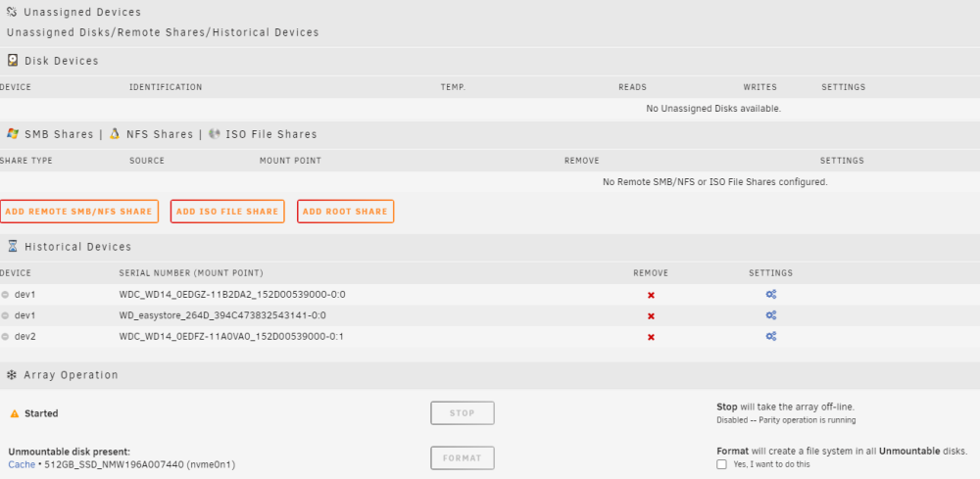This screenshot has height=479, width=980.
Task: Click serial WDC_WD14_0EDGZ-11B2DA2_152D00539000-0:0
Action: pos(232,294)
